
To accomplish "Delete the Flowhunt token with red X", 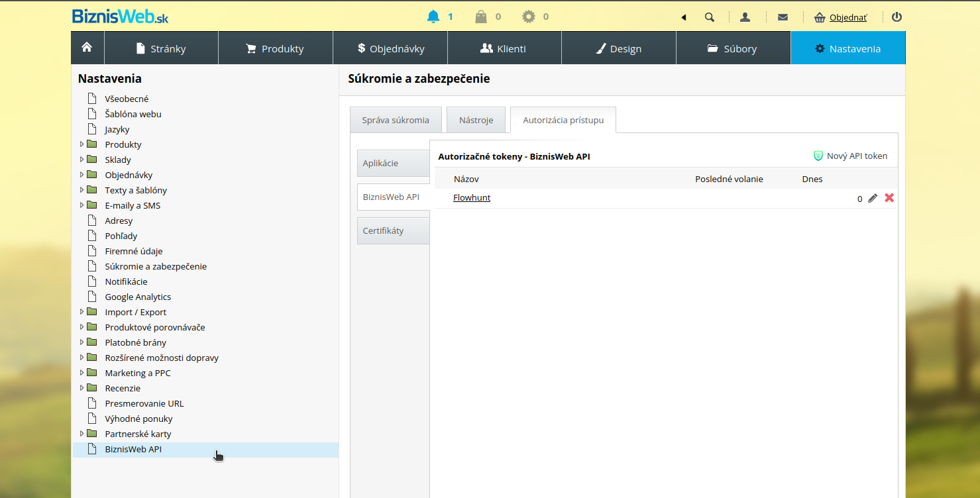I will pyautogui.click(x=889, y=198).
